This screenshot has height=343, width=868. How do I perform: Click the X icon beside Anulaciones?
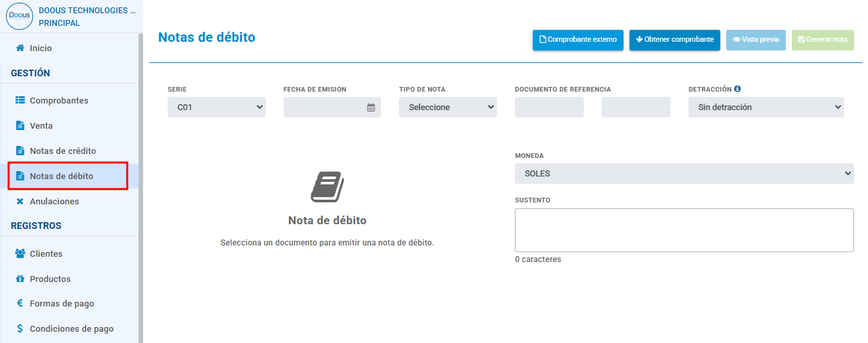click(x=20, y=201)
